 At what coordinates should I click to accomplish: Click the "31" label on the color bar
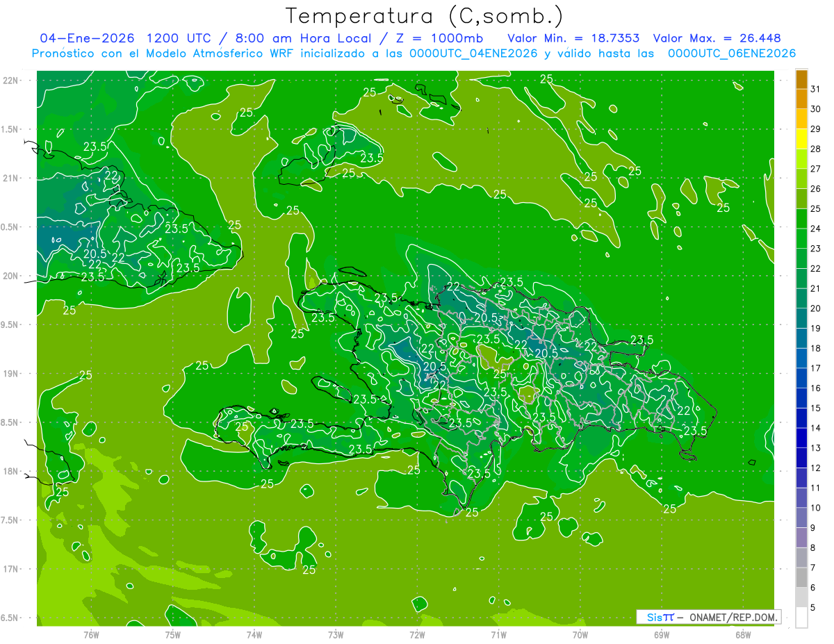coord(816,89)
